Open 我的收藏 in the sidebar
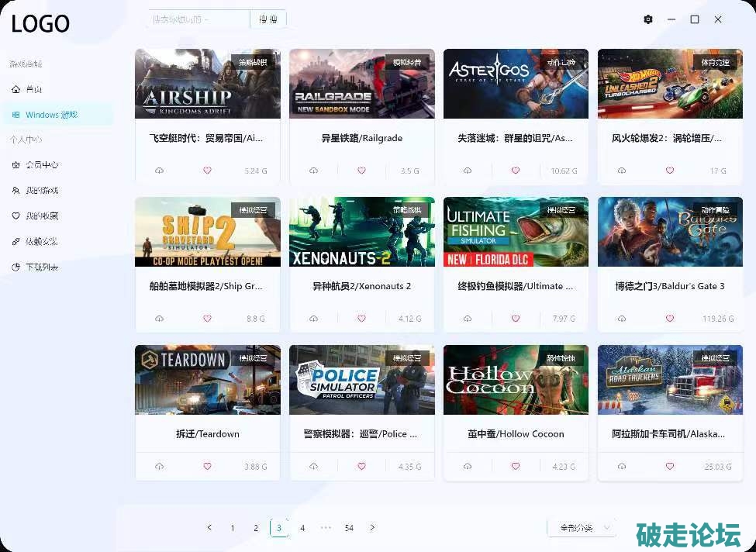The height and width of the screenshot is (552, 756). [x=41, y=216]
